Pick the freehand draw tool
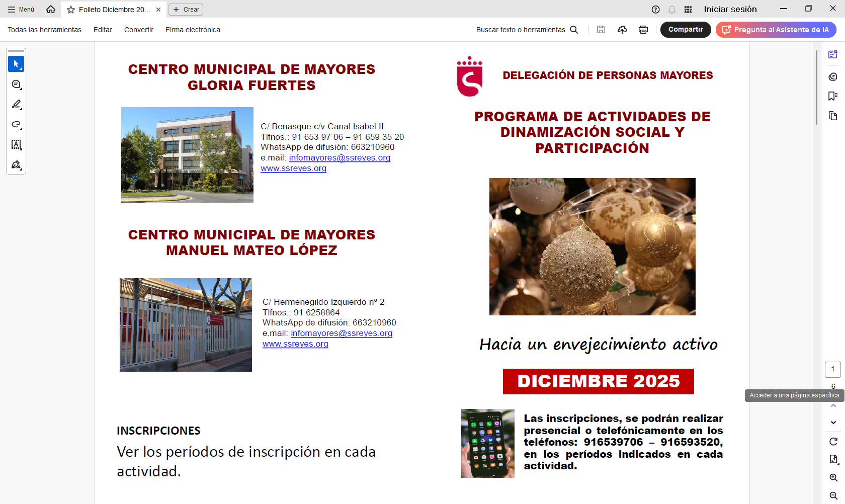 point(16,125)
